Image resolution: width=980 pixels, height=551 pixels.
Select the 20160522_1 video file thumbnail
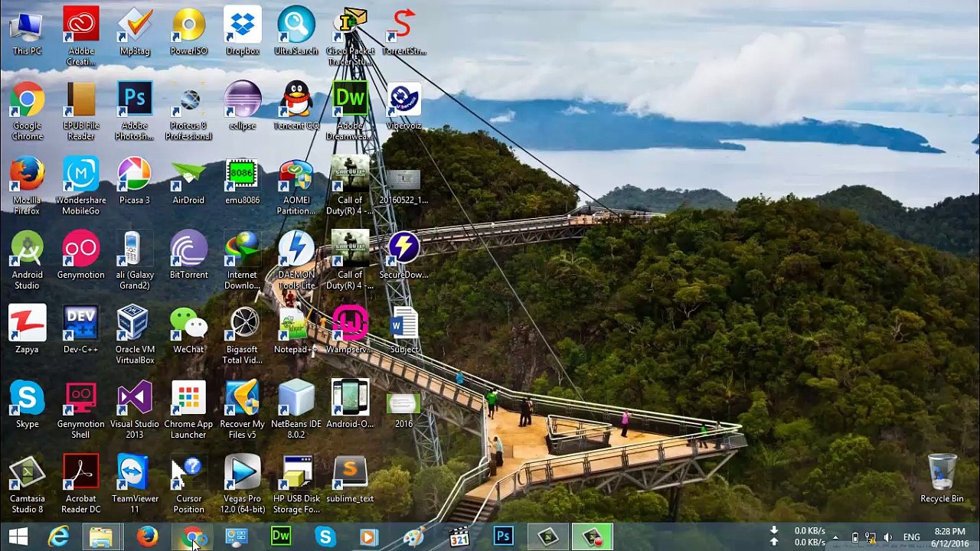tap(403, 186)
